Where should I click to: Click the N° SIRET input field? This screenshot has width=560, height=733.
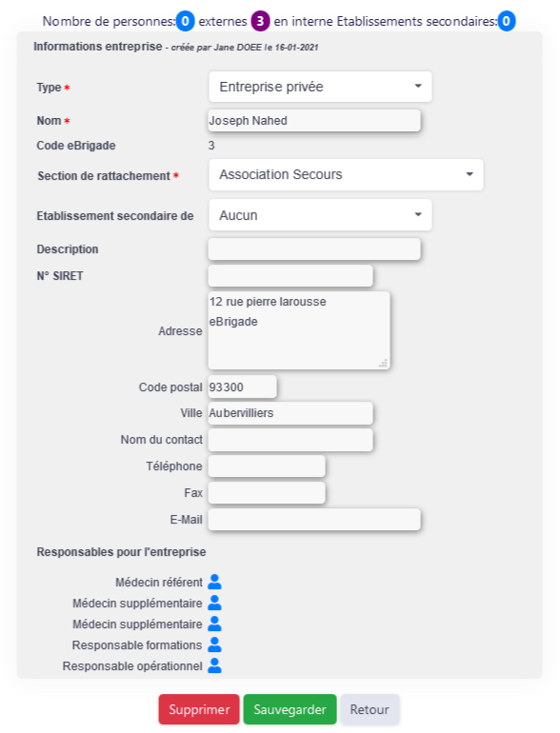(x=290, y=276)
